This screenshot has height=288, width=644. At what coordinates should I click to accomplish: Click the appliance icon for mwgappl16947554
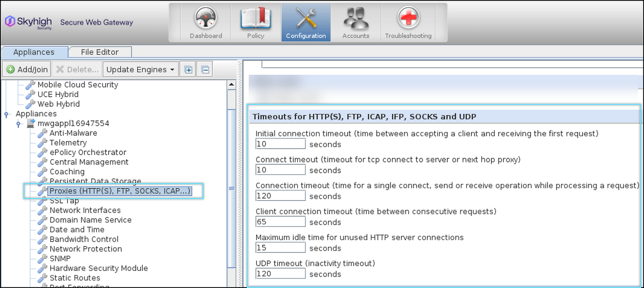click(x=30, y=124)
